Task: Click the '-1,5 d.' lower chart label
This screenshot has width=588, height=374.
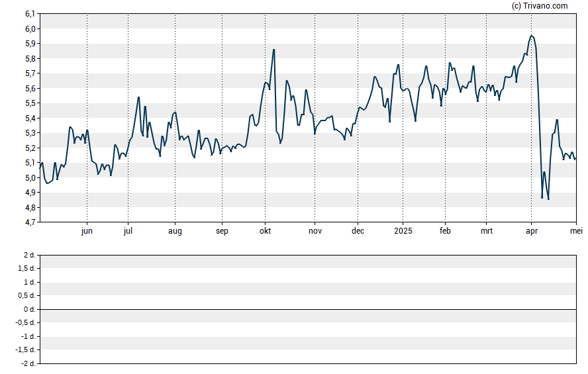Action: [x=26, y=350]
